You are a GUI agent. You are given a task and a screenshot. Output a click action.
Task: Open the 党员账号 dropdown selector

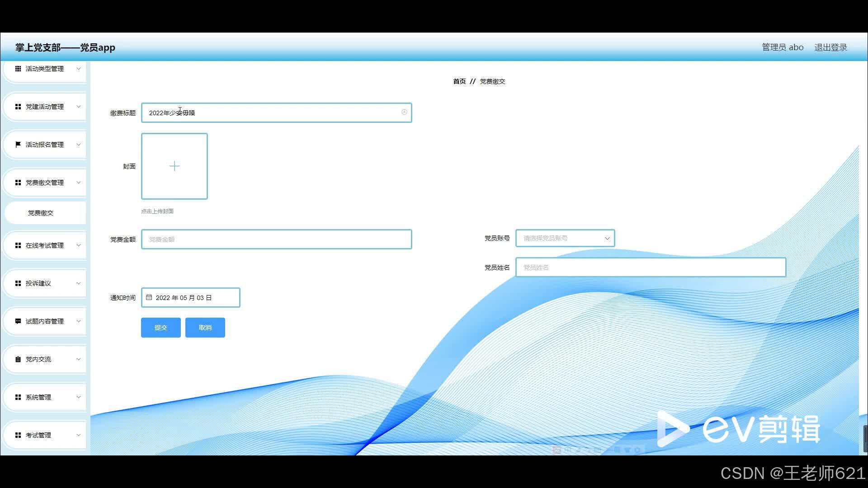[565, 238]
